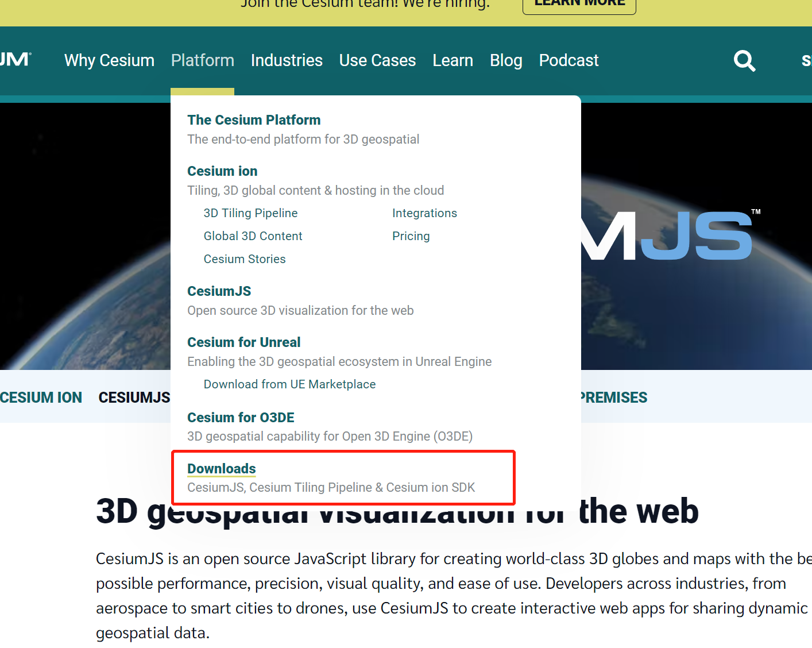Open the Downloads link

[221, 469]
